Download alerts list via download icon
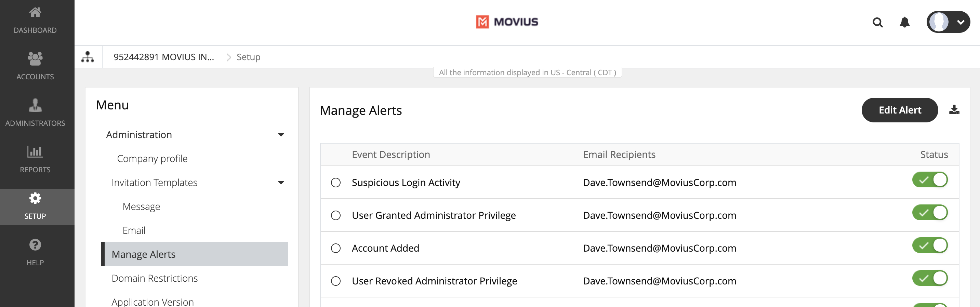 point(954,110)
